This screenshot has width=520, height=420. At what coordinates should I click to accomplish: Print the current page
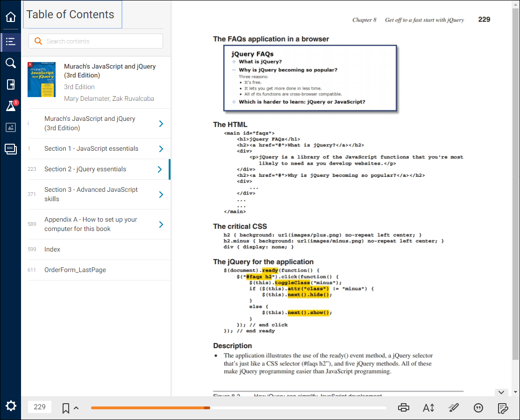click(403, 407)
